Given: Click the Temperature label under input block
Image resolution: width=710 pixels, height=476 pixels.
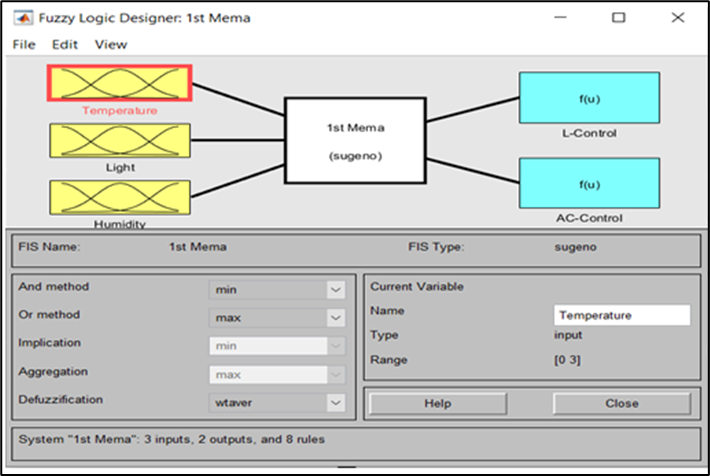Looking at the screenshot, I should tap(120, 111).
